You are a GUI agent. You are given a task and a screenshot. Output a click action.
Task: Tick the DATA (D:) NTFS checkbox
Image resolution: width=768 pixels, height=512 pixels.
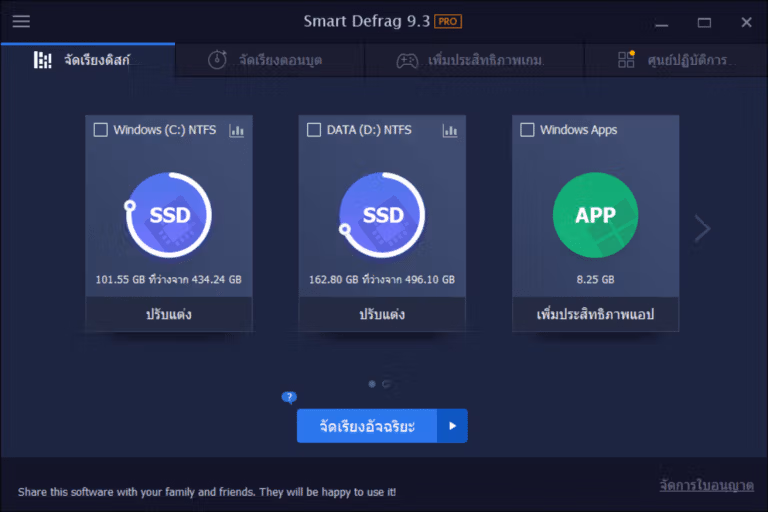(x=313, y=130)
